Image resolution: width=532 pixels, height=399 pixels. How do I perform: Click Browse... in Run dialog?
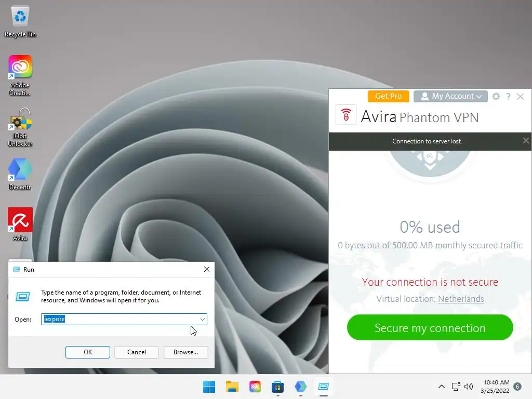(185, 352)
